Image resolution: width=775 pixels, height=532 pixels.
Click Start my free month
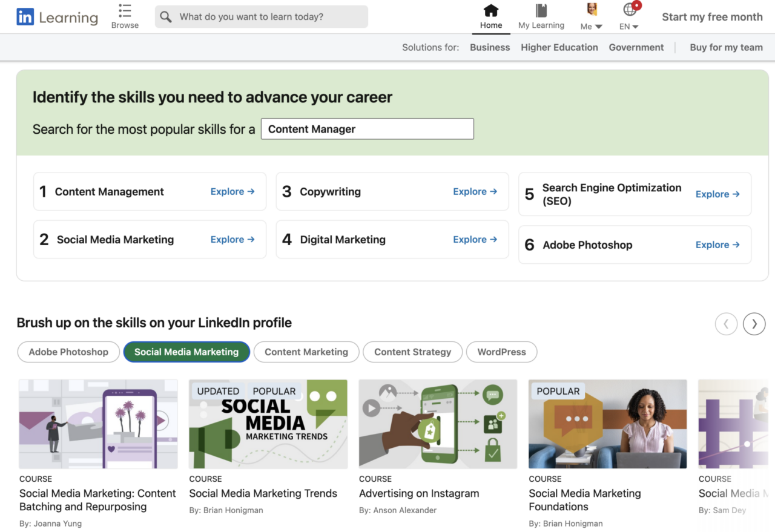coord(712,17)
